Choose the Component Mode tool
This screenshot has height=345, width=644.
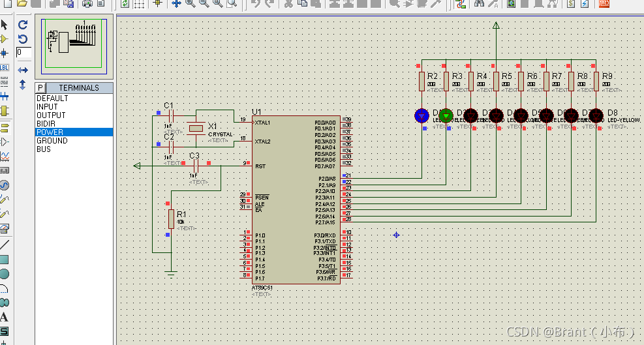pyautogui.click(x=4, y=39)
